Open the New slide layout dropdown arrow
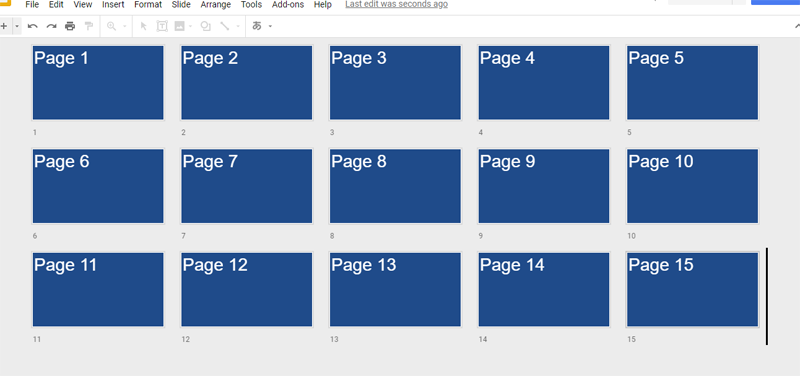 point(17,26)
